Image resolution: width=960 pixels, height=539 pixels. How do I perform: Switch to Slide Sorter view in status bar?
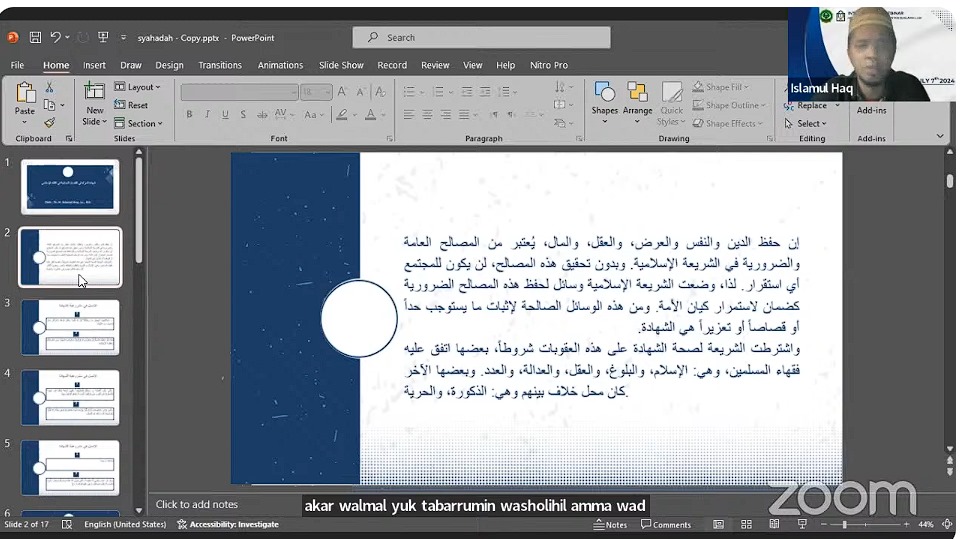click(x=746, y=524)
